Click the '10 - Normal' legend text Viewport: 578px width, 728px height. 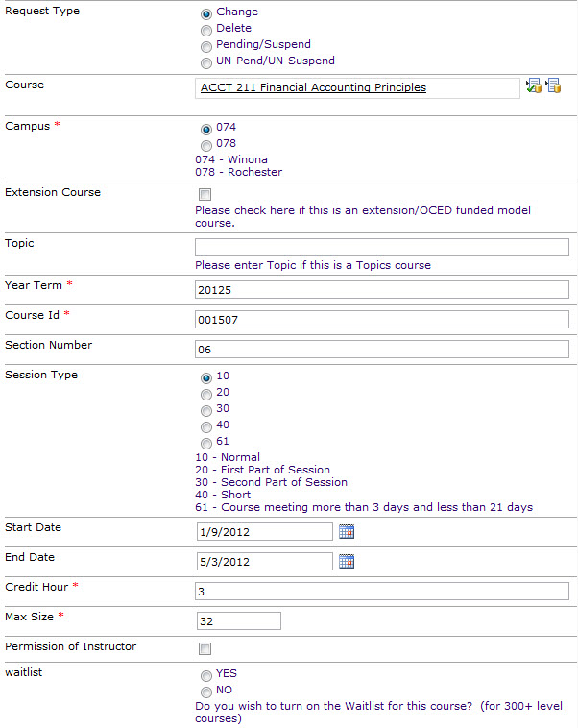click(x=228, y=457)
